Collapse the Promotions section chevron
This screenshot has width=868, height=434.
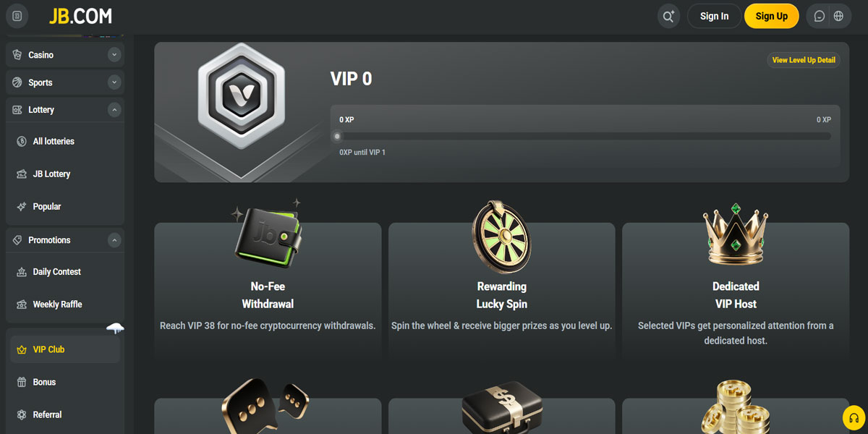pos(114,240)
